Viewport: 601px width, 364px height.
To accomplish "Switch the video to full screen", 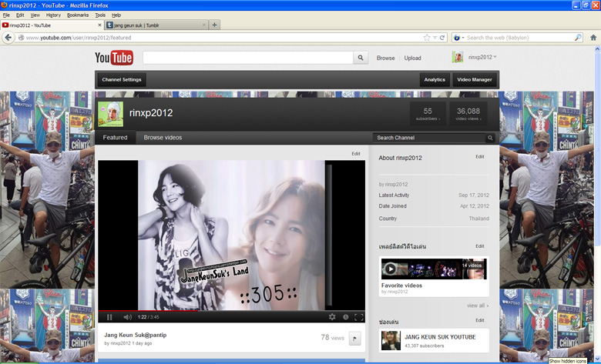I will coord(359,317).
